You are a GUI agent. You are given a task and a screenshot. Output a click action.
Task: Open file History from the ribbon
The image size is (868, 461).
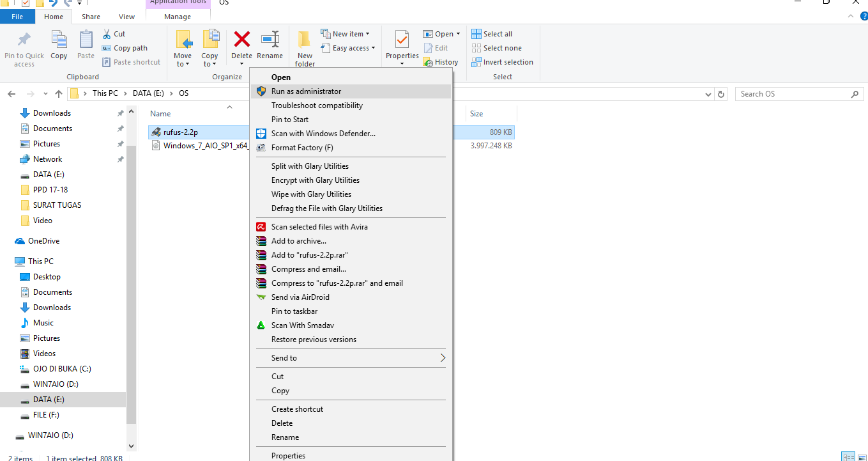point(441,62)
